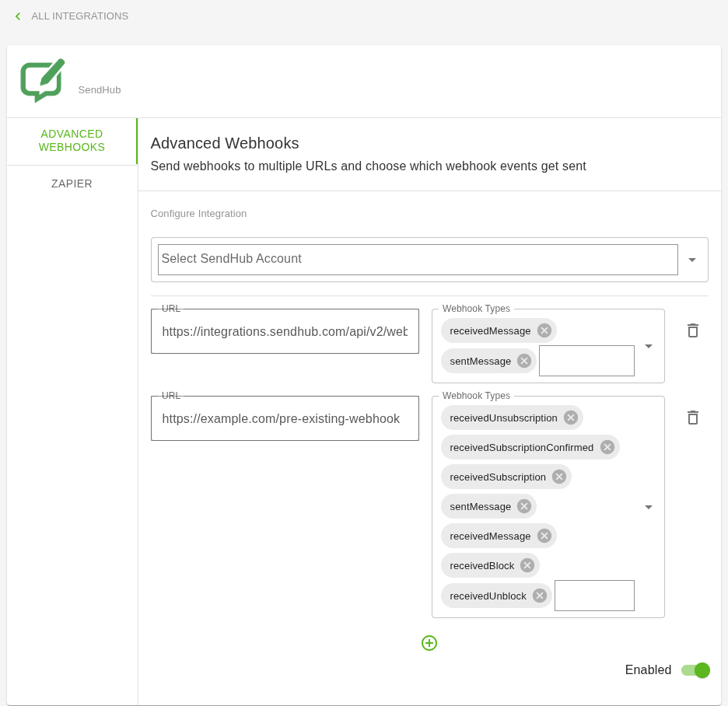Remove sentMessage chip from first webhook
The image size is (728, 706).
coord(524,361)
